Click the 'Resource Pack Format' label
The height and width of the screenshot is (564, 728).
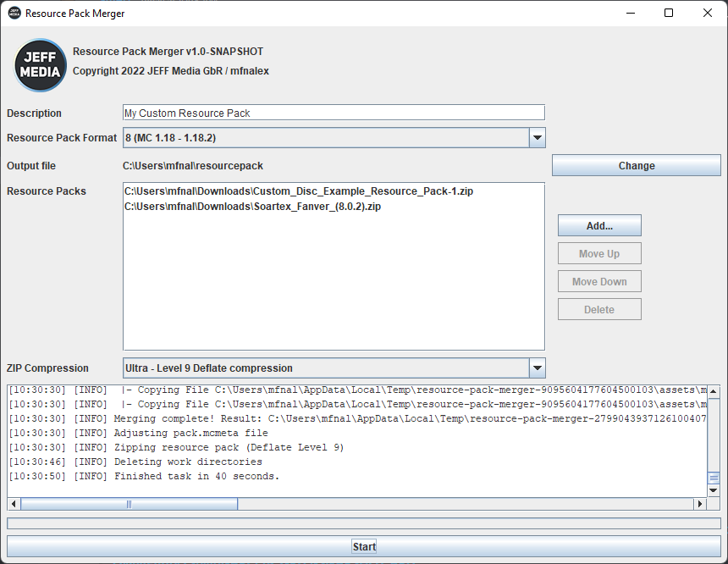pos(62,138)
